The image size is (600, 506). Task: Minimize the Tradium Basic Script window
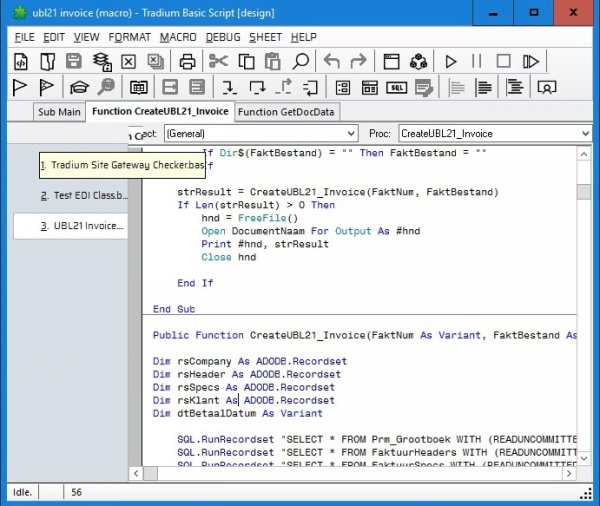point(493,13)
